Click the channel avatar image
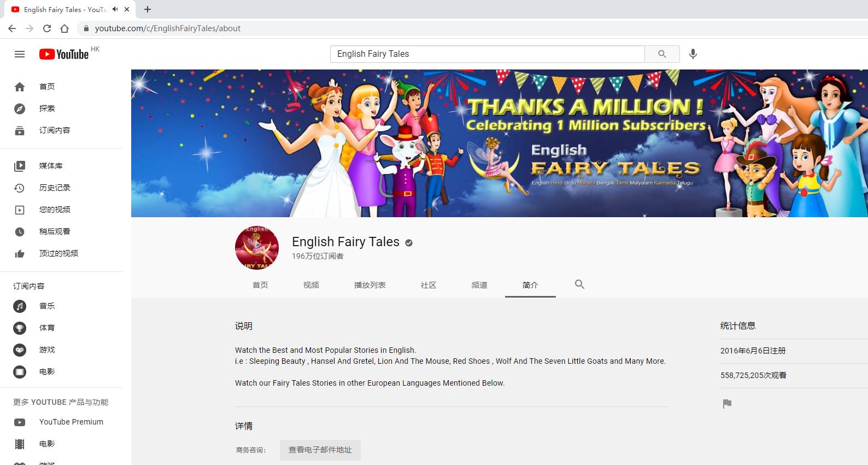Viewport: 868px width, 465px height. point(257,248)
